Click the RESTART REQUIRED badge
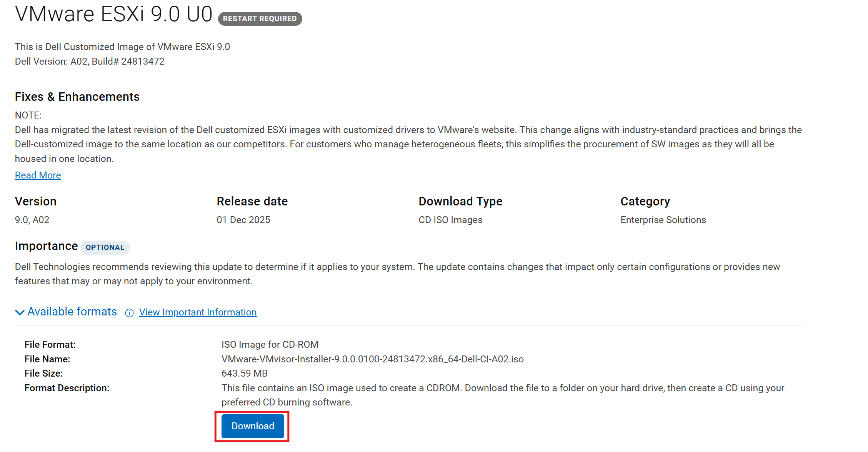Image resolution: width=868 pixels, height=452 pixels. [260, 18]
